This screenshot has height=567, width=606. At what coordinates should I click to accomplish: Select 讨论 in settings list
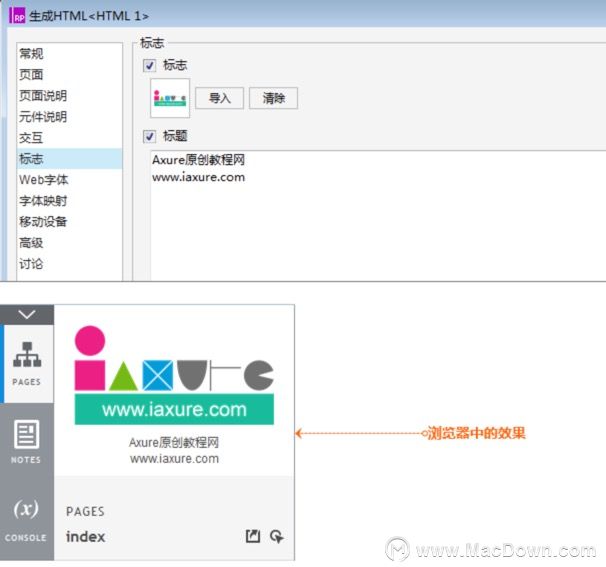pos(70,264)
